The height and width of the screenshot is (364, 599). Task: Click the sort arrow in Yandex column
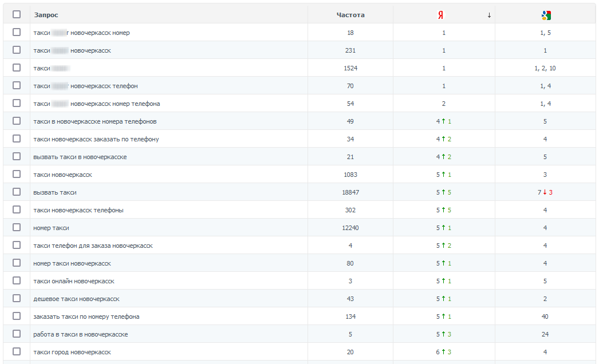[489, 15]
